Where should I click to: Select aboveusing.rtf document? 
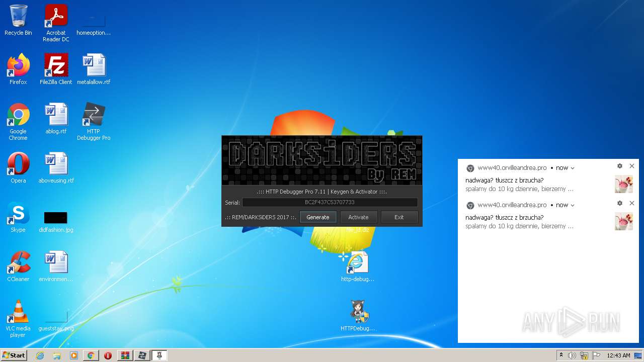[56, 168]
